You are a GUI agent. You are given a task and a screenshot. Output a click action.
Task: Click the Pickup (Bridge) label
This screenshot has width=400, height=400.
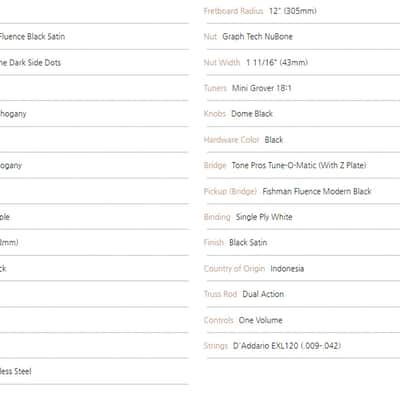point(230,191)
